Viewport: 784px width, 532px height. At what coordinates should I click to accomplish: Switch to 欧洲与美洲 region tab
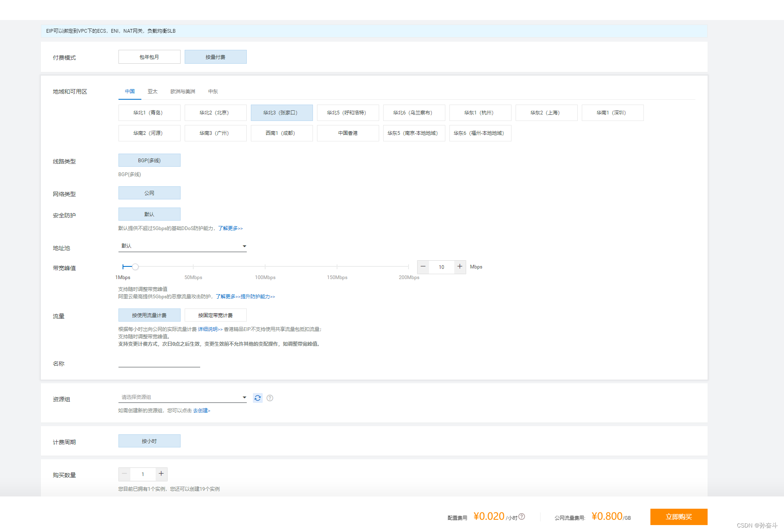(x=183, y=92)
